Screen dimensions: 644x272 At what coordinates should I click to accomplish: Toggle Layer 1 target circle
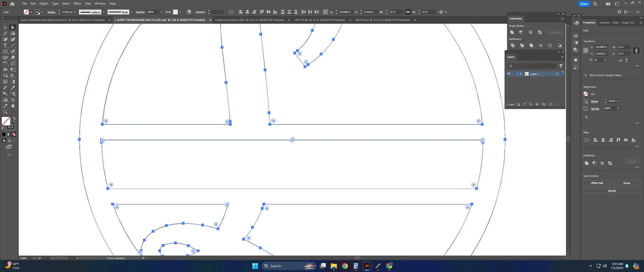[x=557, y=74]
